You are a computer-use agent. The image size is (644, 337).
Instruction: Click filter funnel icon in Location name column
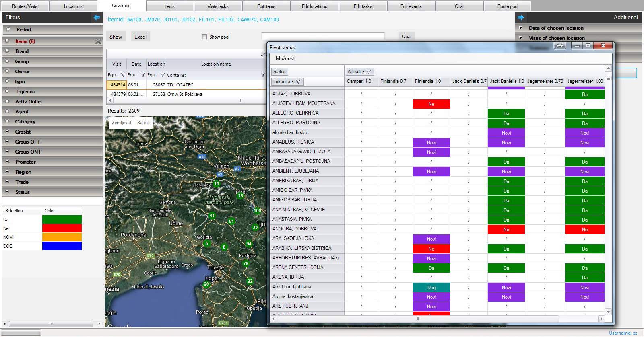[262, 75]
